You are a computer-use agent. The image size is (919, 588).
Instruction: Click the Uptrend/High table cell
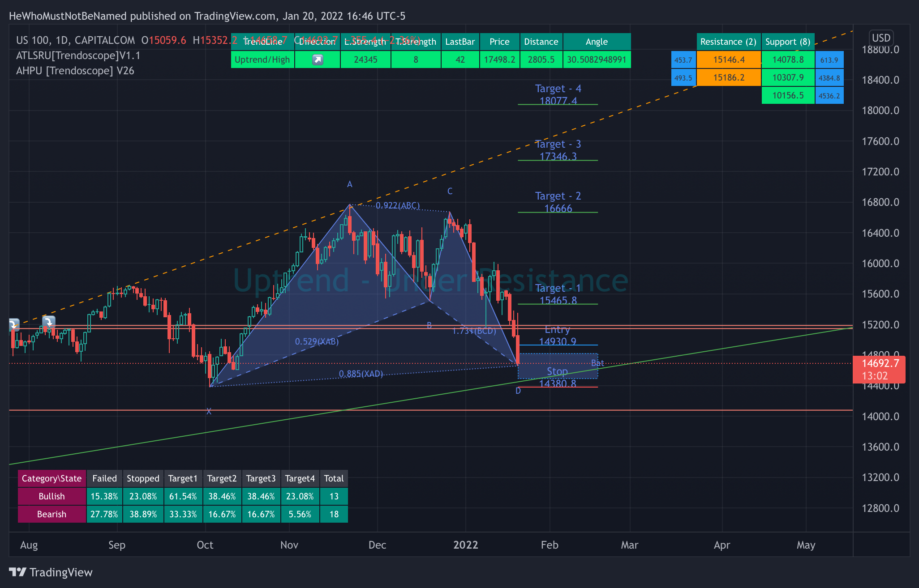[262, 60]
